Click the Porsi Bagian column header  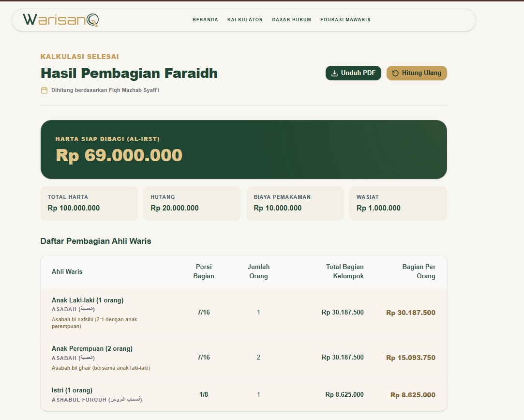coord(204,271)
